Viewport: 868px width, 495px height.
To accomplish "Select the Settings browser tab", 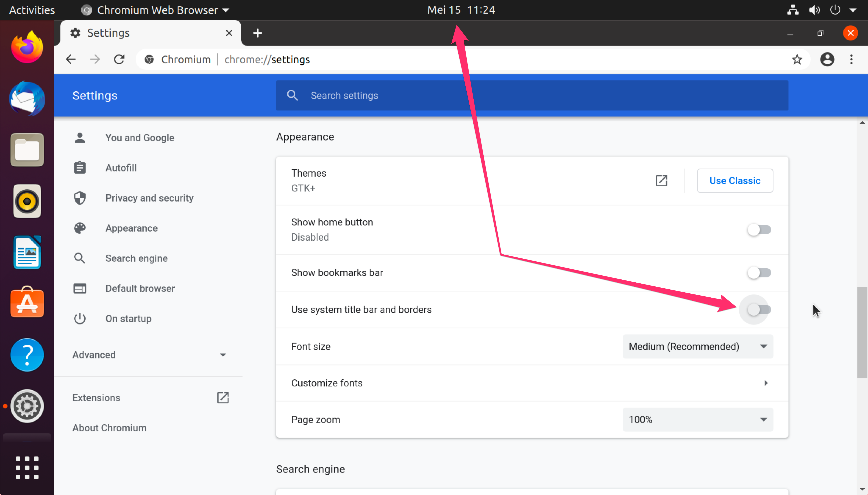I will point(150,33).
